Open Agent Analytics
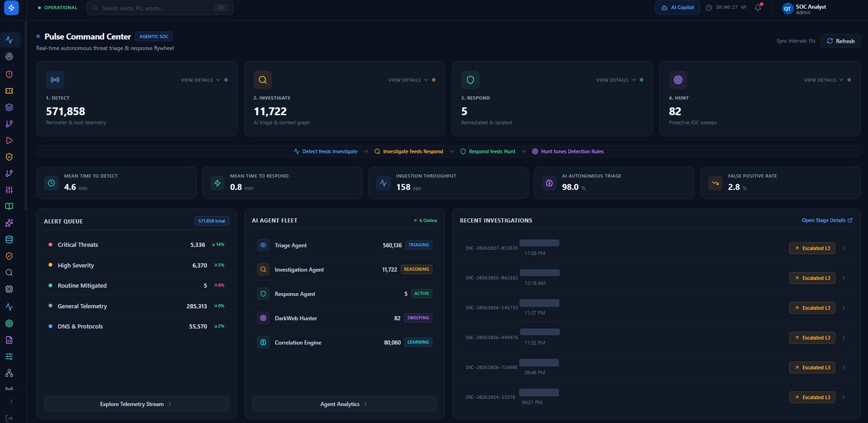Screen dimensions: 868x423 coord(344,404)
